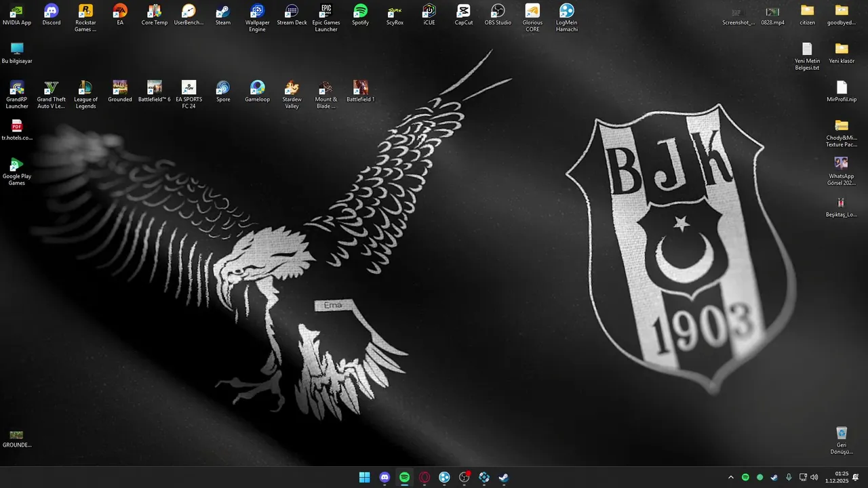The image size is (868, 488).
Task: Select the Battlefield 1 desktop icon
Action: point(361,91)
